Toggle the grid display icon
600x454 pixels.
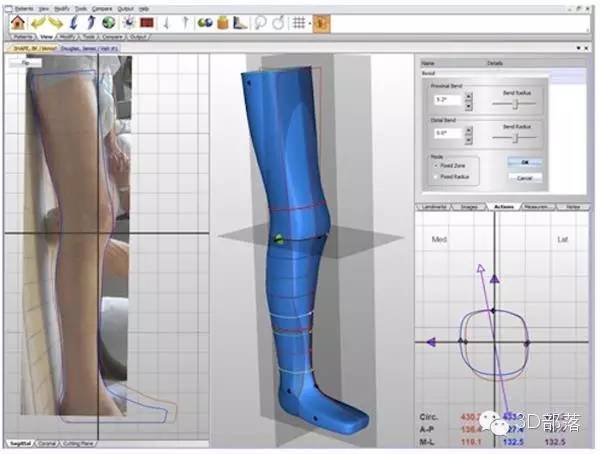click(299, 23)
